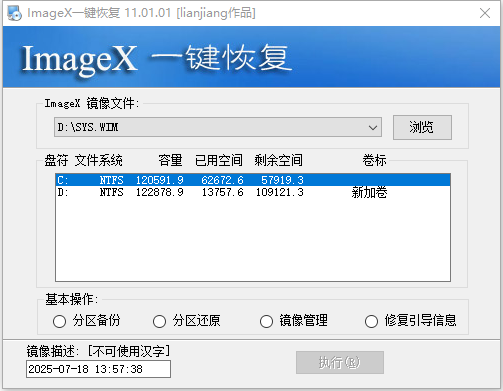Screen dimensions: 503x391
Task: Choose the 分区备份 radio option
Action: click(86, 321)
